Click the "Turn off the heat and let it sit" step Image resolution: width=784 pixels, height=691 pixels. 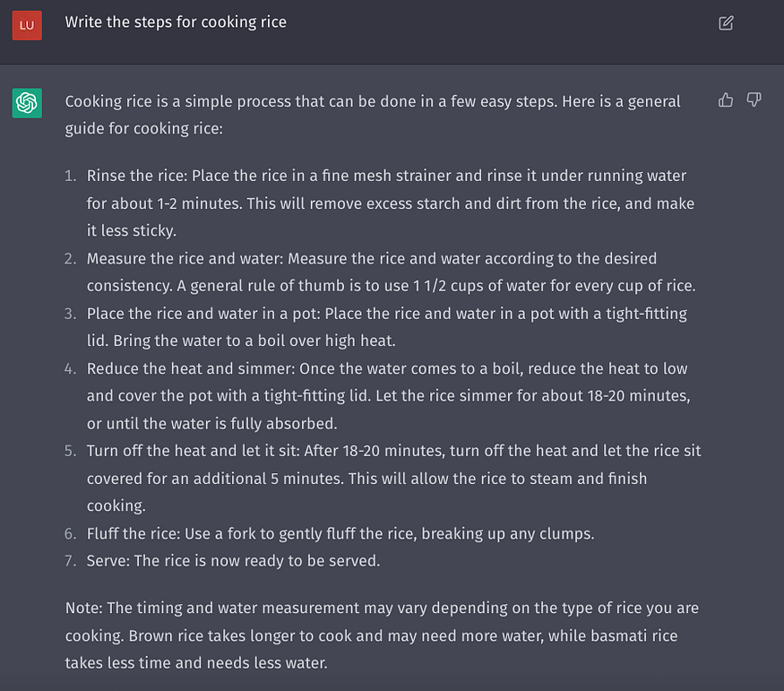[x=193, y=451]
